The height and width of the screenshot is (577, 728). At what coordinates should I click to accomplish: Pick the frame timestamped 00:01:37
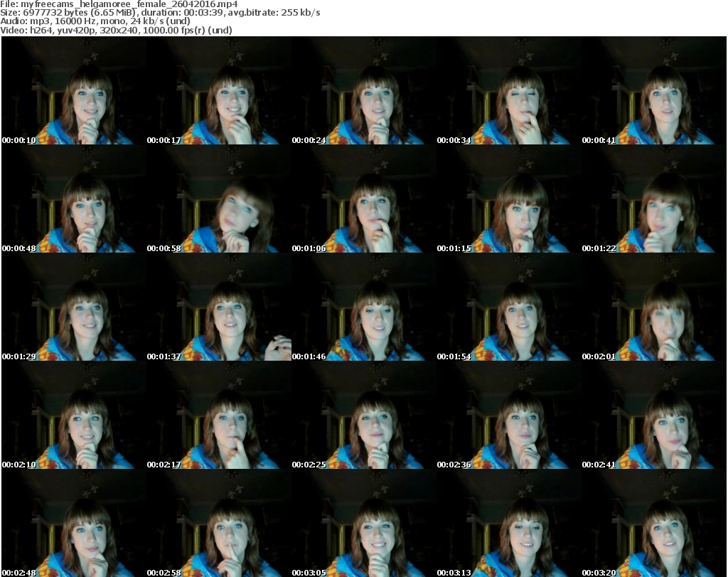(219, 307)
